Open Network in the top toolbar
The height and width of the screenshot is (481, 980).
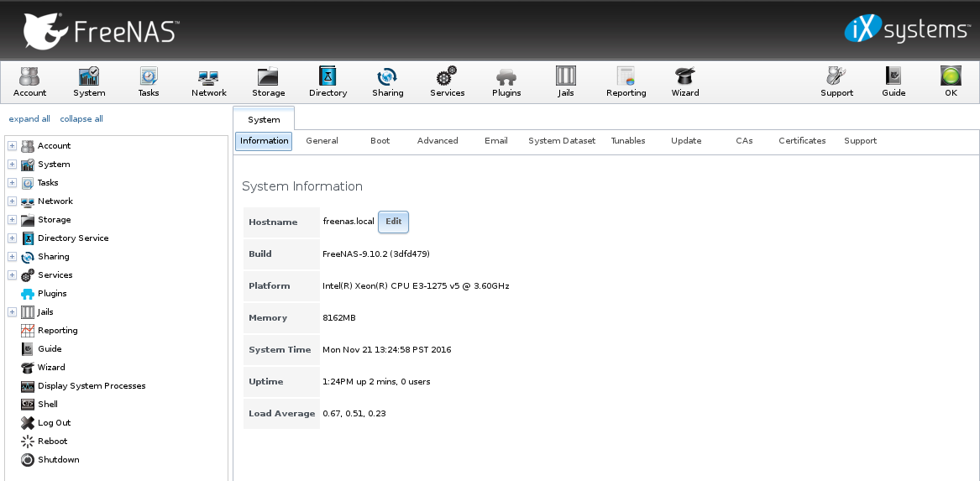[209, 81]
